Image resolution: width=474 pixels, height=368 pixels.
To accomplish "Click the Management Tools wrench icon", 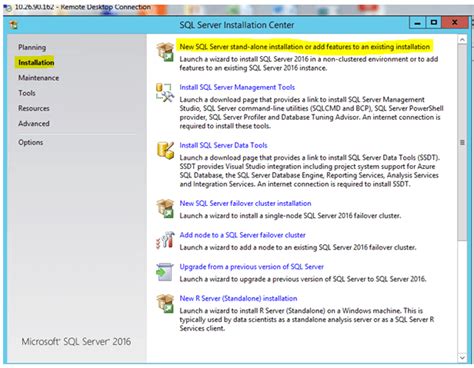I will [165, 92].
